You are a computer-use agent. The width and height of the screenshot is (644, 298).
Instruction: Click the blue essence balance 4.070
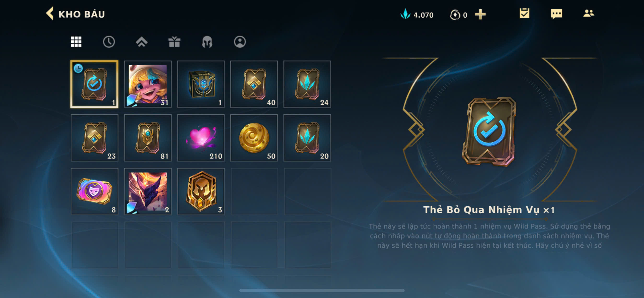click(417, 15)
